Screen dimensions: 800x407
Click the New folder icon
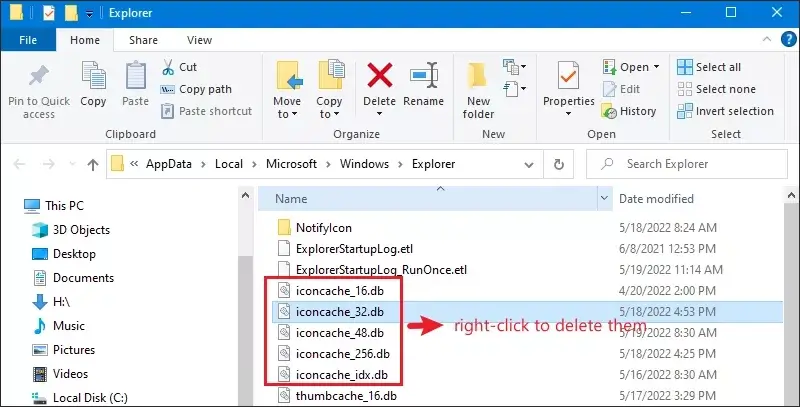pyautogui.click(x=478, y=77)
